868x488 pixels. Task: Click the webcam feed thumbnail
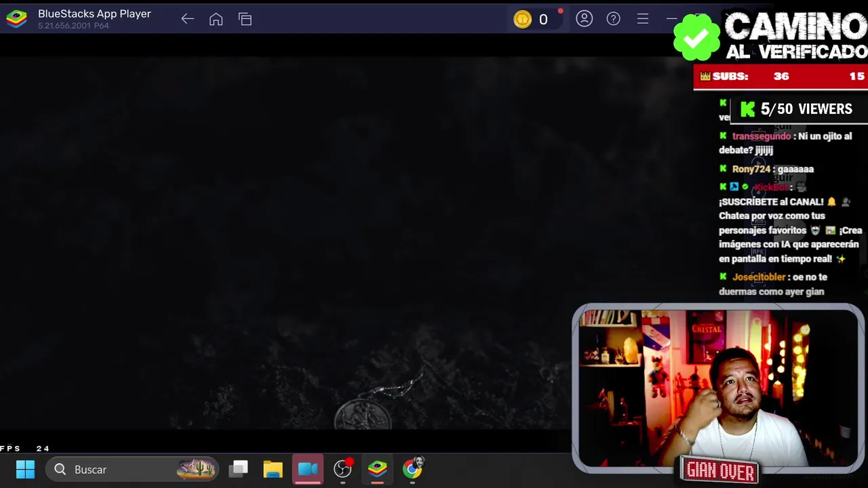(x=717, y=388)
